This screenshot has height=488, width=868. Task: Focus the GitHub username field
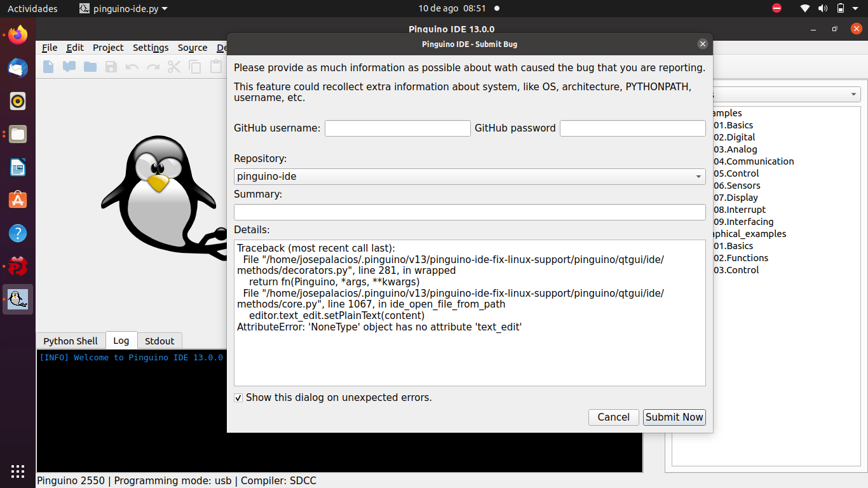click(x=398, y=128)
